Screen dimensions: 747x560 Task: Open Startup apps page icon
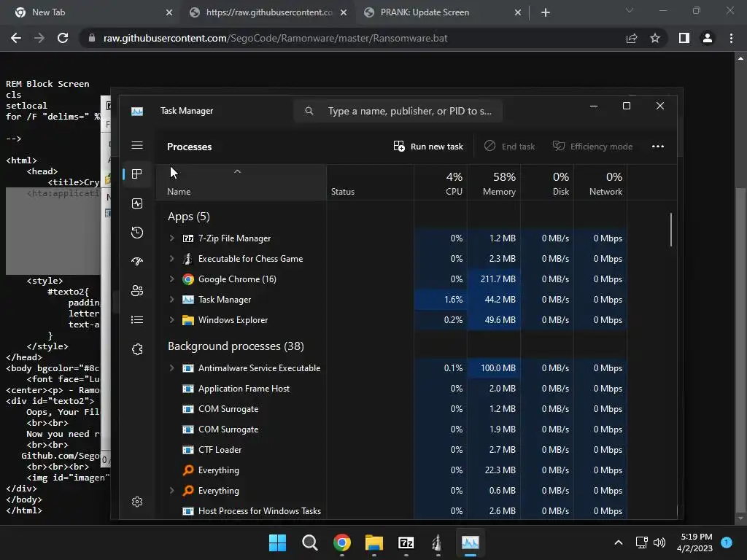click(x=137, y=262)
